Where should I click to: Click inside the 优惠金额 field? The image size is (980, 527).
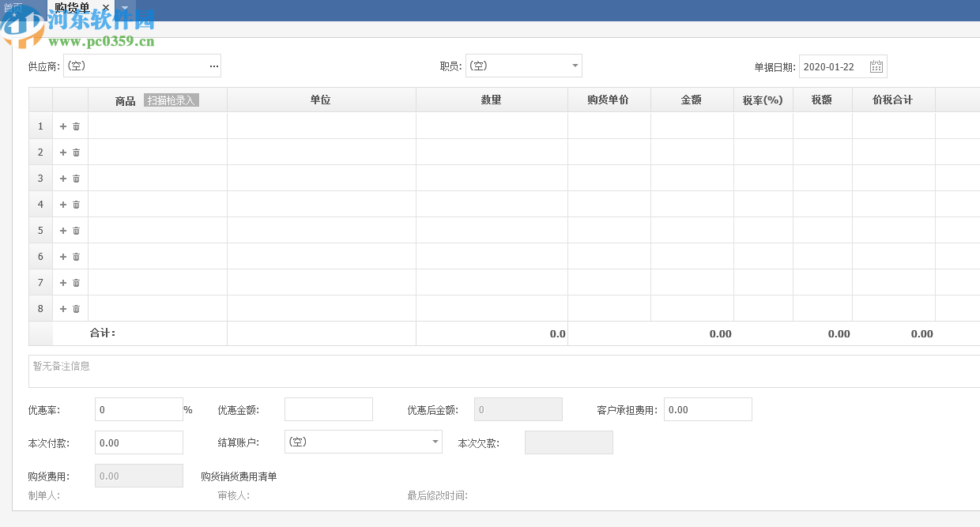coord(328,409)
